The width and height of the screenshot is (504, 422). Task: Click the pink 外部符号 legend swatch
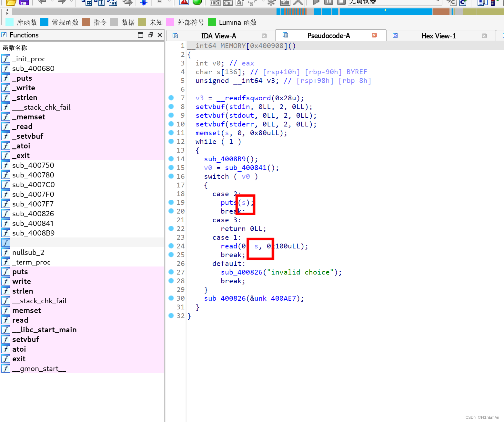[170, 22]
